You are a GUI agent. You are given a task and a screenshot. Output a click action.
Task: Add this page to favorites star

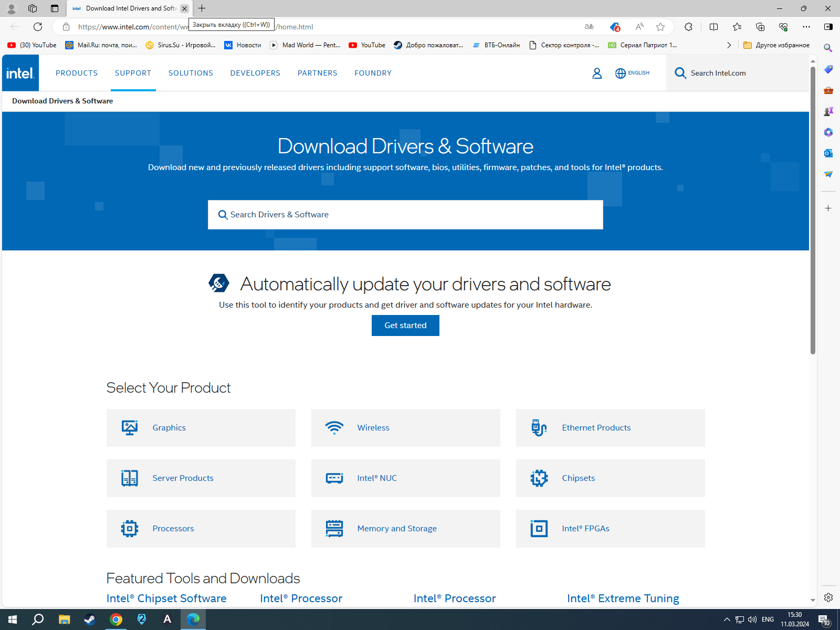[660, 27]
